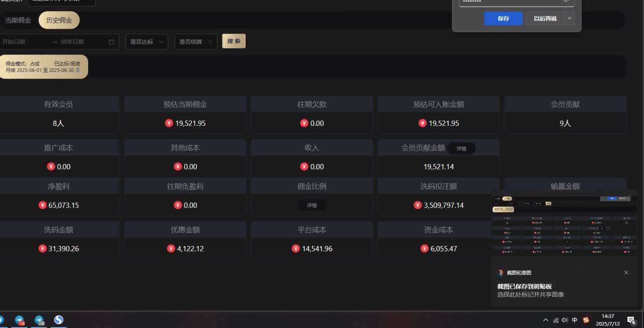
Task: Click the network icon in system tray
Action: click(x=555, y=320)
